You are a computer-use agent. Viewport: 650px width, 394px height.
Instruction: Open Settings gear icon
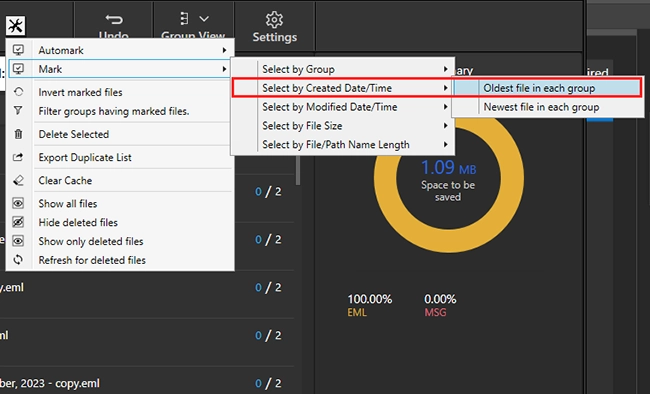[274, 19]
